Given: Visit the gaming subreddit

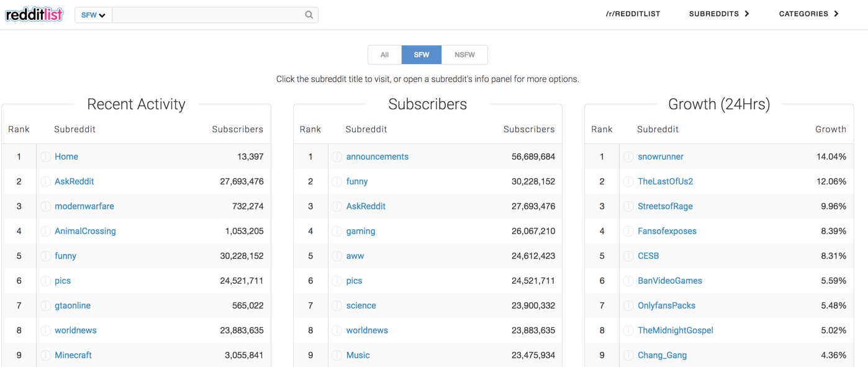Looking at the screenshot, I should 361,231.
